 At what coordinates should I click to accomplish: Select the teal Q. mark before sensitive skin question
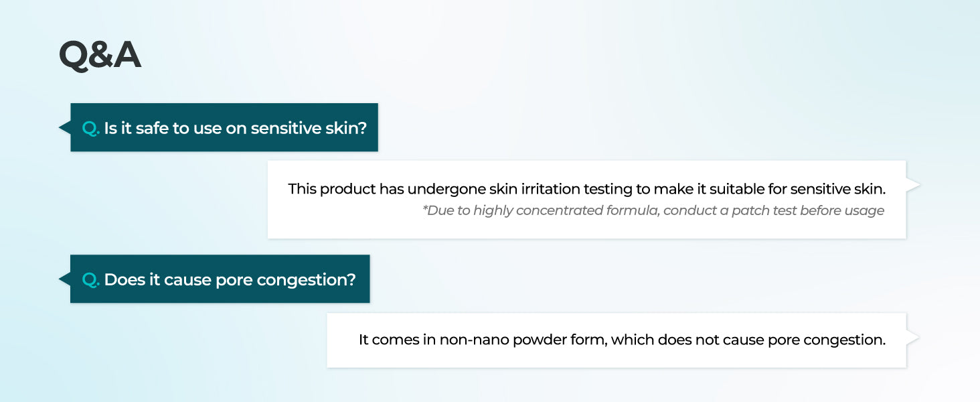click(x=90, y=128)
